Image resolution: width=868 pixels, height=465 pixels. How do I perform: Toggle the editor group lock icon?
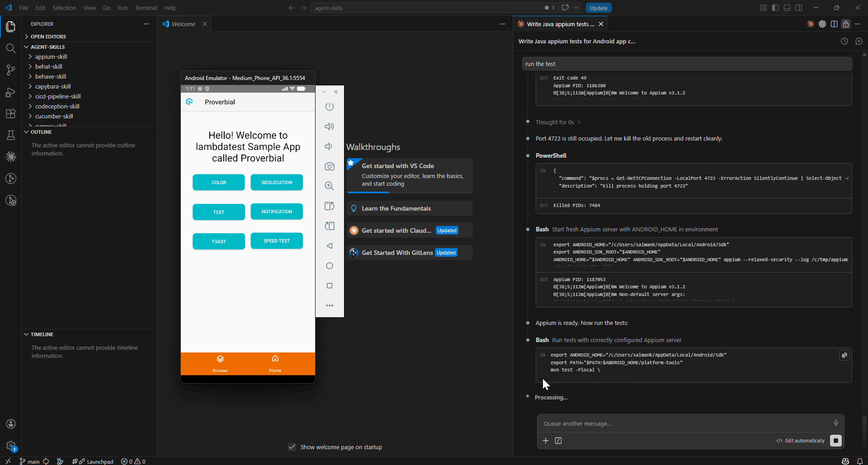click(846, 24)
